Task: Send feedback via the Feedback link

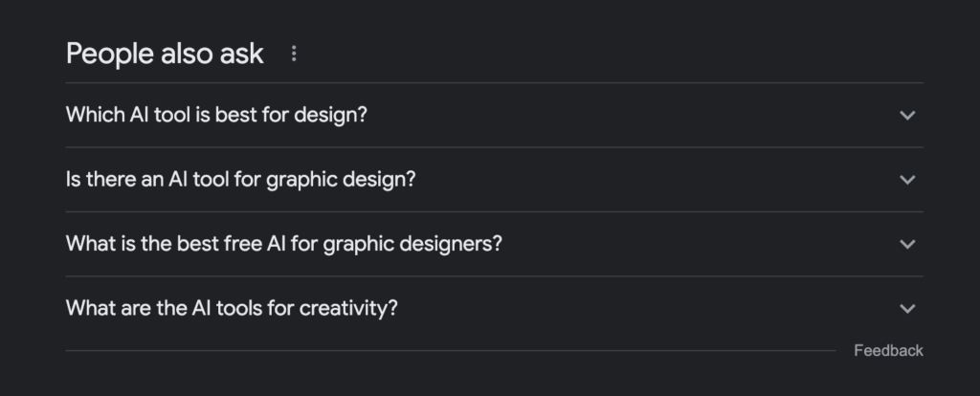Action: click(888, 350)
